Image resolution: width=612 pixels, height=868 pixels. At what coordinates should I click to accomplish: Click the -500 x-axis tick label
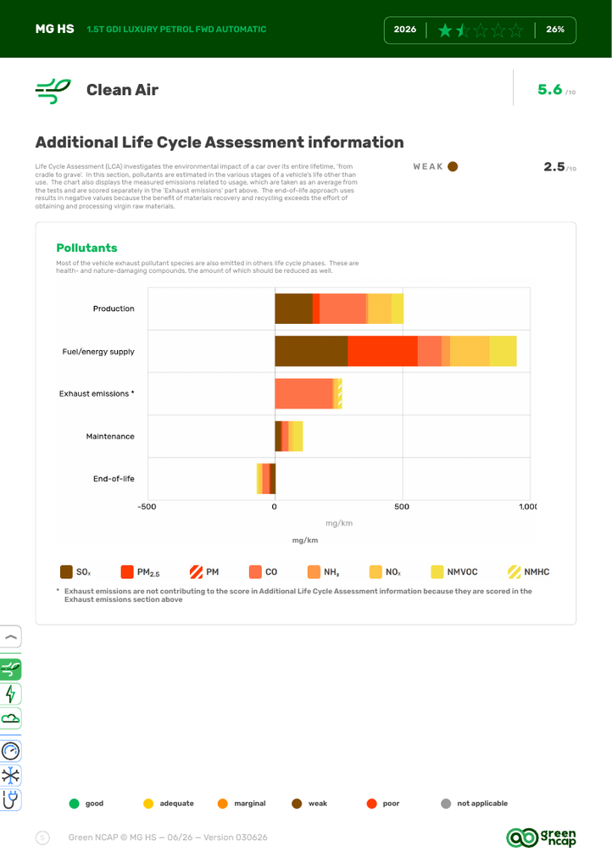coord(147,507)
